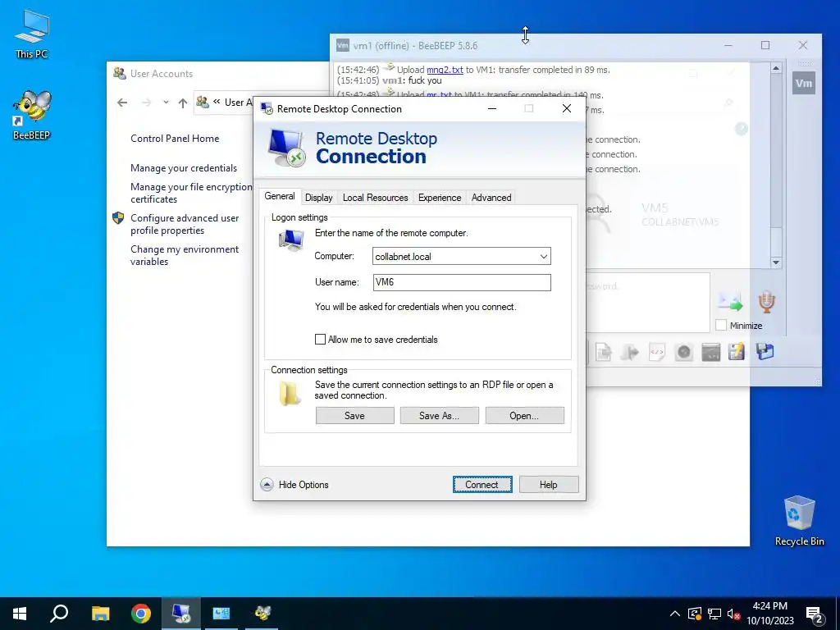Image resolution: width=840 pixels, height=630 pixels.
Task: Open the Local Resources tab
Action: (375, 198)
